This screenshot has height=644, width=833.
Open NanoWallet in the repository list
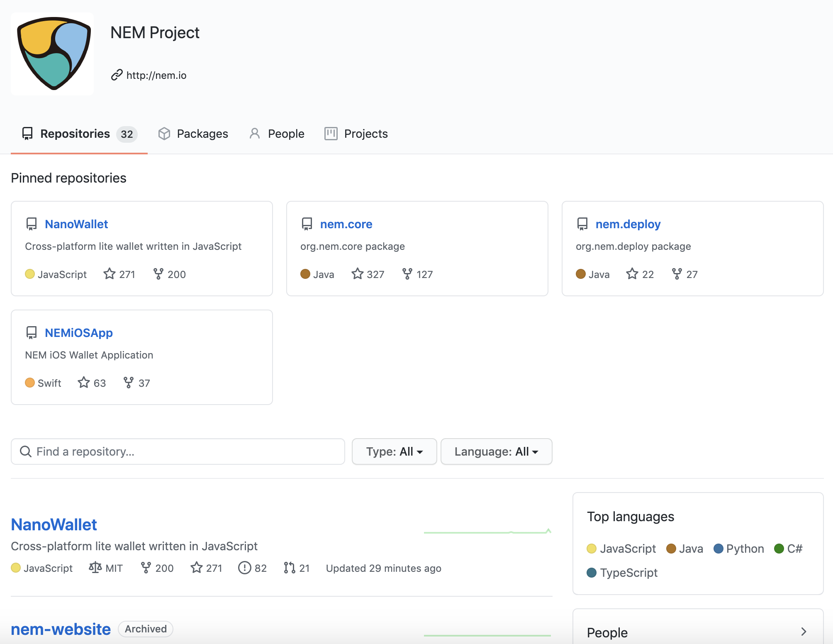pyautogui.click(x=54, y=524)
